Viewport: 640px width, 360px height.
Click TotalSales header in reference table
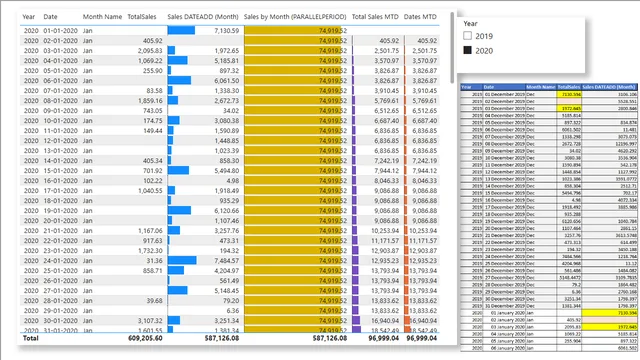pyautogui.click(x=569, y=87)
